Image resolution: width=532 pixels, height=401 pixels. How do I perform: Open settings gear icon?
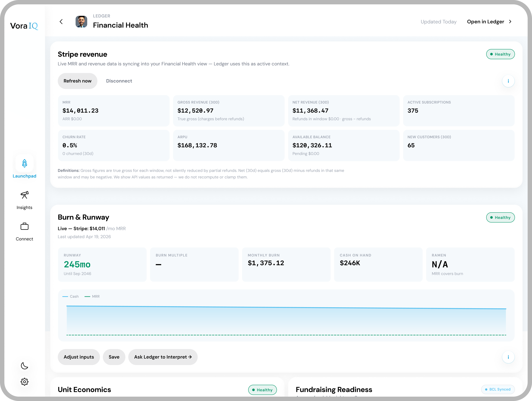tap(25, 382)
